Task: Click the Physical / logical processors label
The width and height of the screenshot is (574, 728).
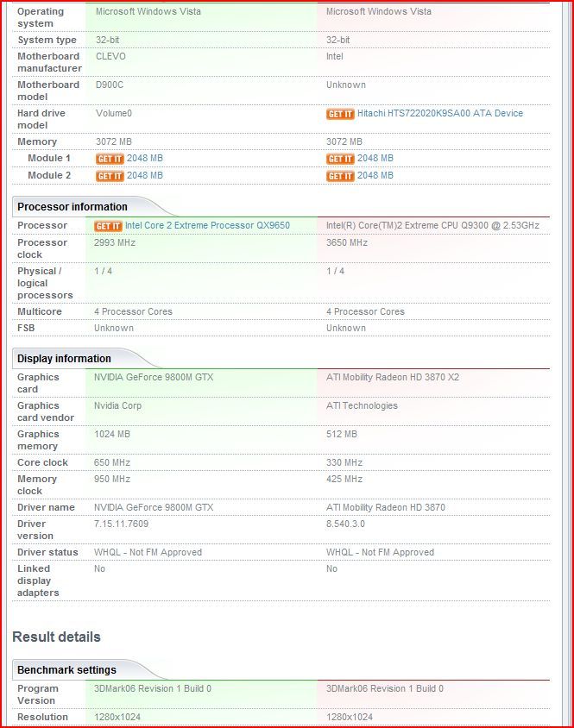Action: [x=45, y=283]
